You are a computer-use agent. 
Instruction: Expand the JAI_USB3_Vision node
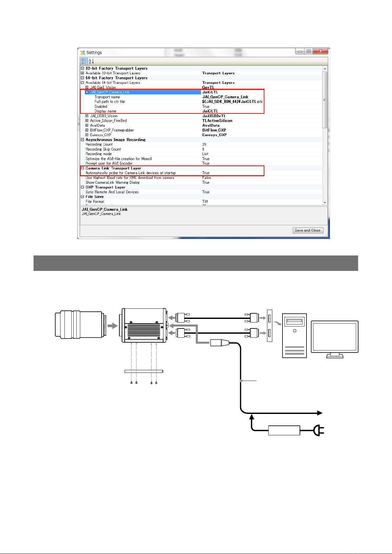(87, 116)
